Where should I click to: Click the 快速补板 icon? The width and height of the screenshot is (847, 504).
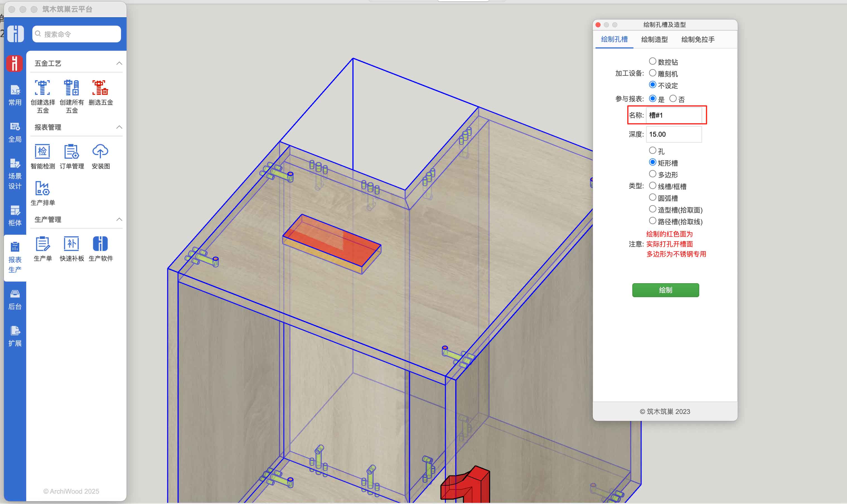pos(71,244)
